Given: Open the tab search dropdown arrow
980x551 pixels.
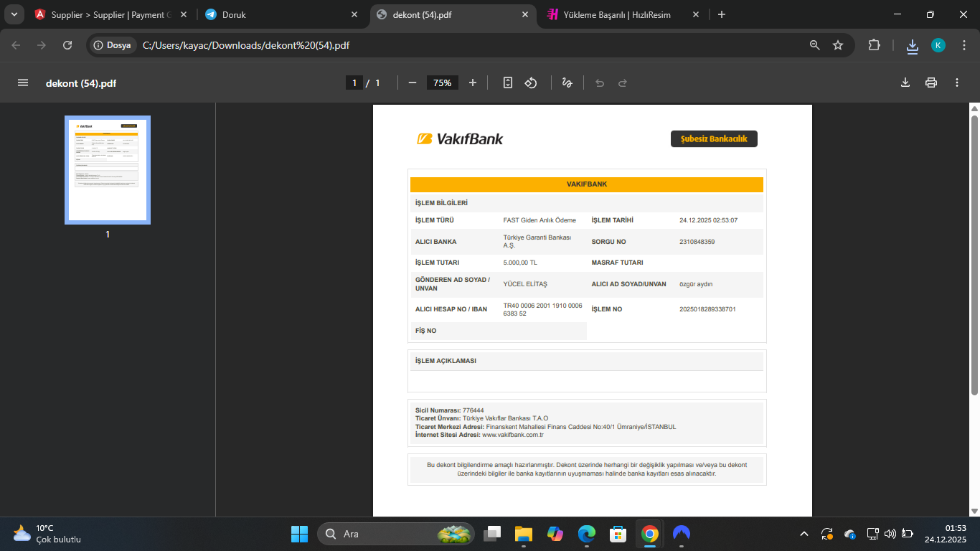Looking at the screenshot, I should point(14,14).
